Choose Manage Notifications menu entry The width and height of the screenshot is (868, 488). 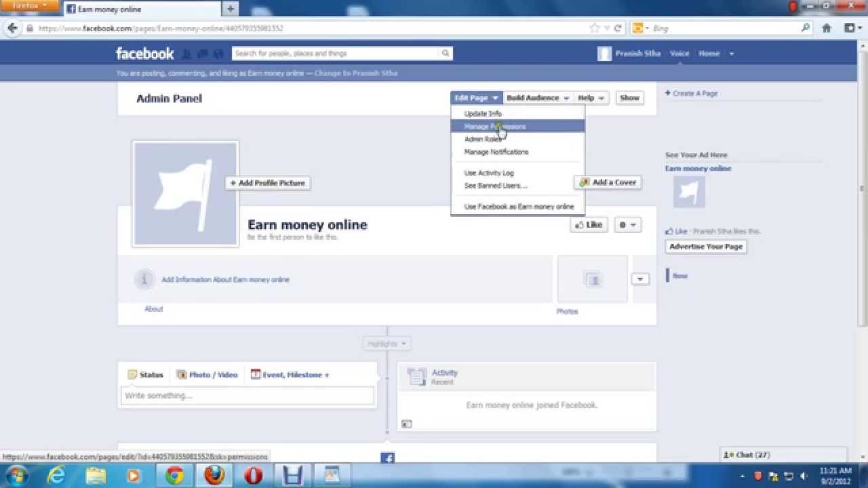(496, 152)
